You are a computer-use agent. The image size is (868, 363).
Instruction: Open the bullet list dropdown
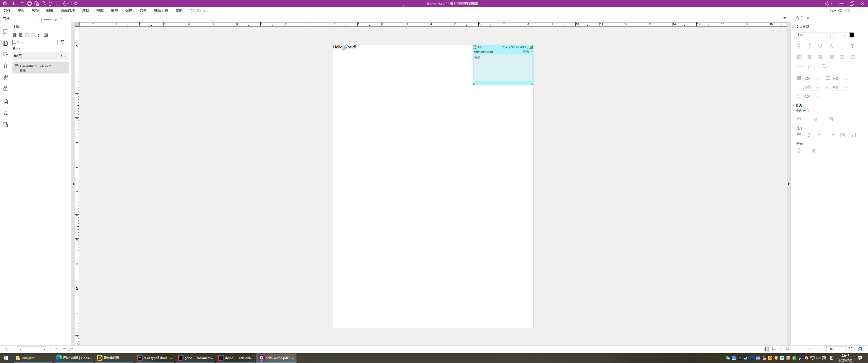tap(800, 67)
